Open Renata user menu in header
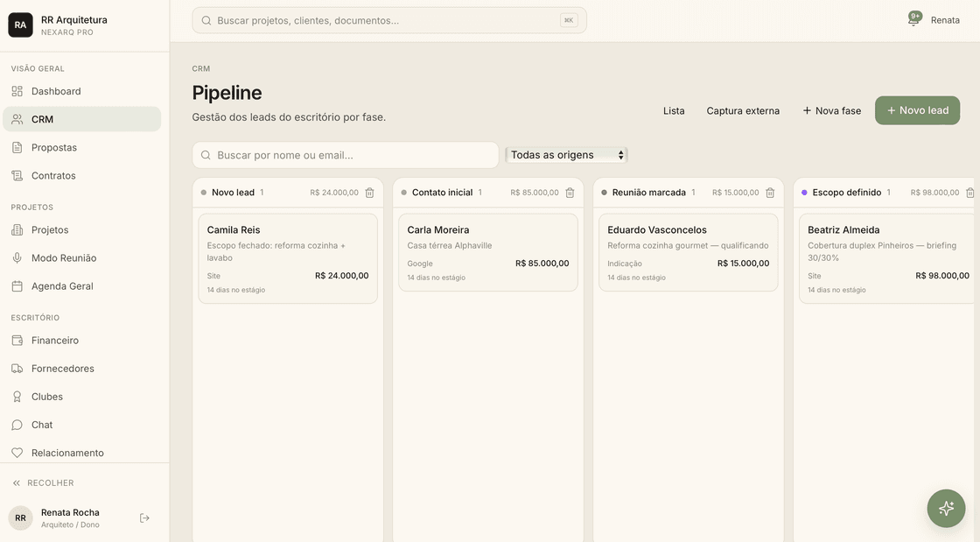 coord(945,20)
